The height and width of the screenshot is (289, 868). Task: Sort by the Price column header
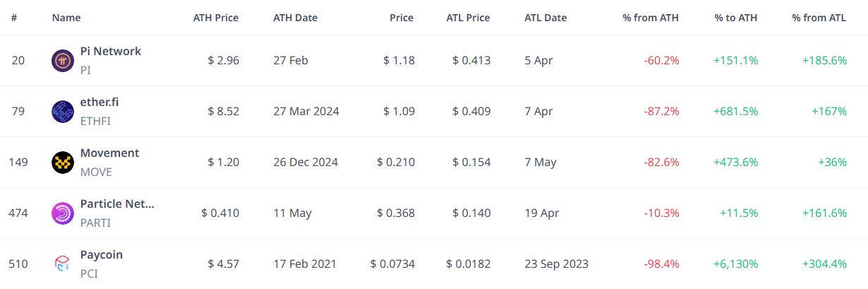point(402,18)
